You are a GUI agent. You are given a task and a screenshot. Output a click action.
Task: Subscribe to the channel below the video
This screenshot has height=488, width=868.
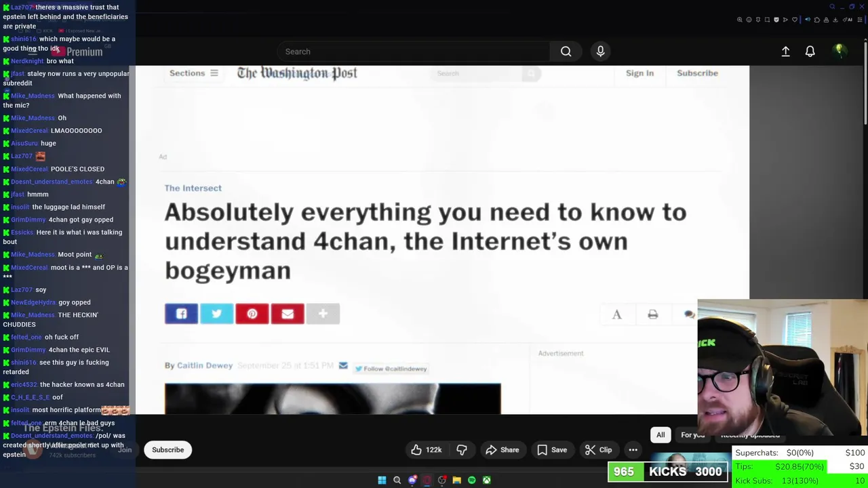[167, 450]
